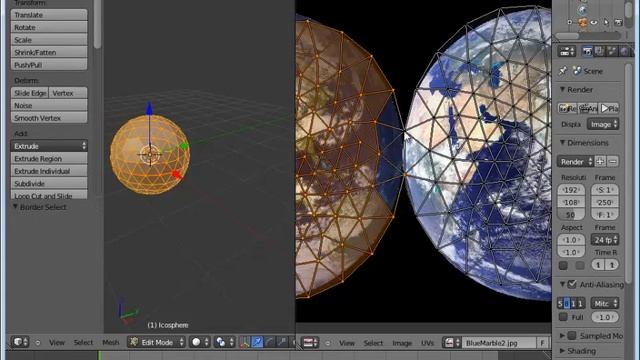Screen dimensions: 640x360
Task: Toggle the 3D manipulator widget icon
Action: (245, 342)
